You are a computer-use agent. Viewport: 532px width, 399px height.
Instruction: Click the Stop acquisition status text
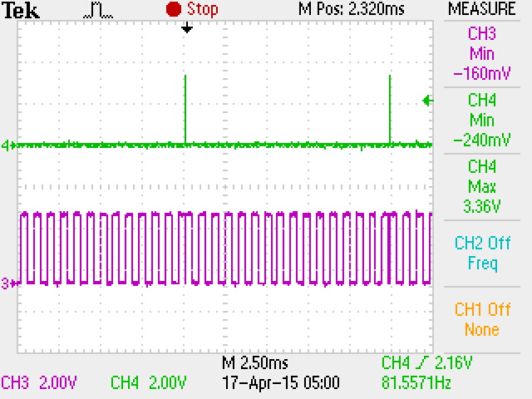tap(203, 9)
